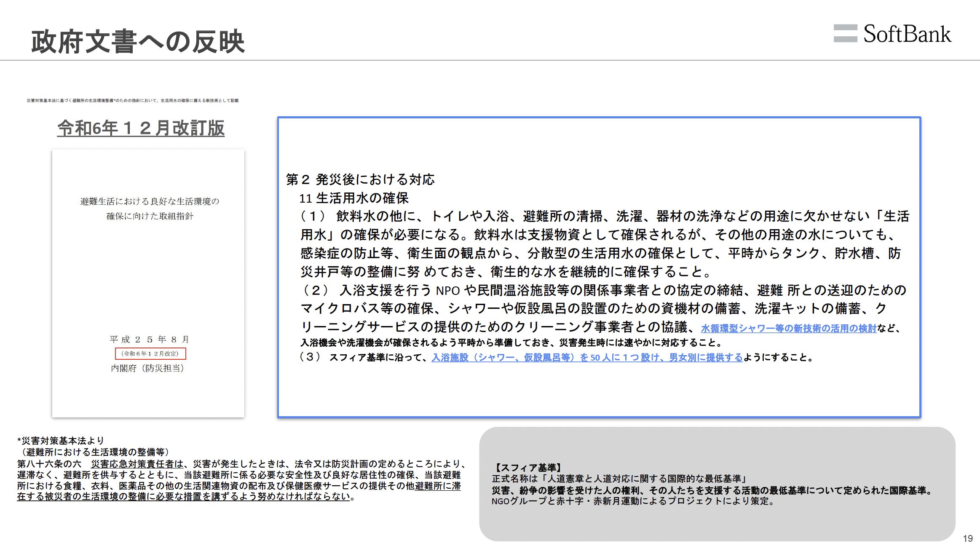Click the 平成25年8月 date on the cover
The width and height of the screenshot is (980, 551).
(x=150, y=339)
